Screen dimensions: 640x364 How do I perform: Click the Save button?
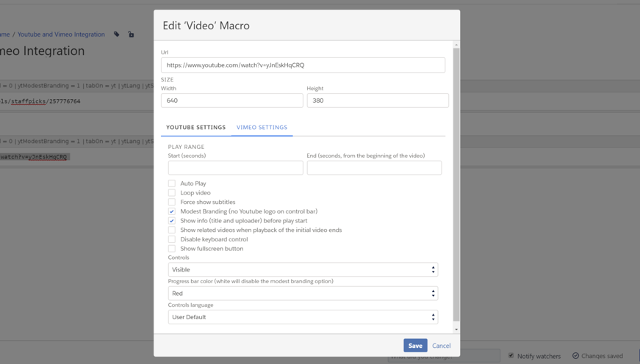(x=415, y=346)
